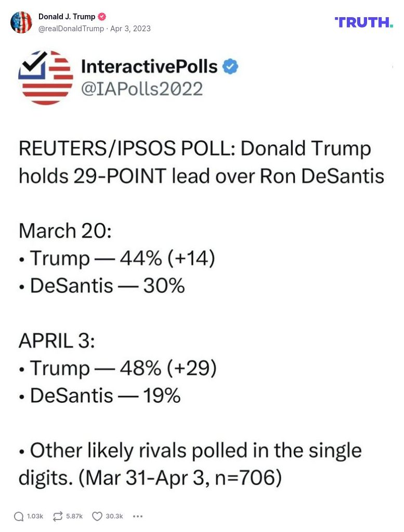
Task: Open options from the ellipsis control
Action: [x=138, y=516]
